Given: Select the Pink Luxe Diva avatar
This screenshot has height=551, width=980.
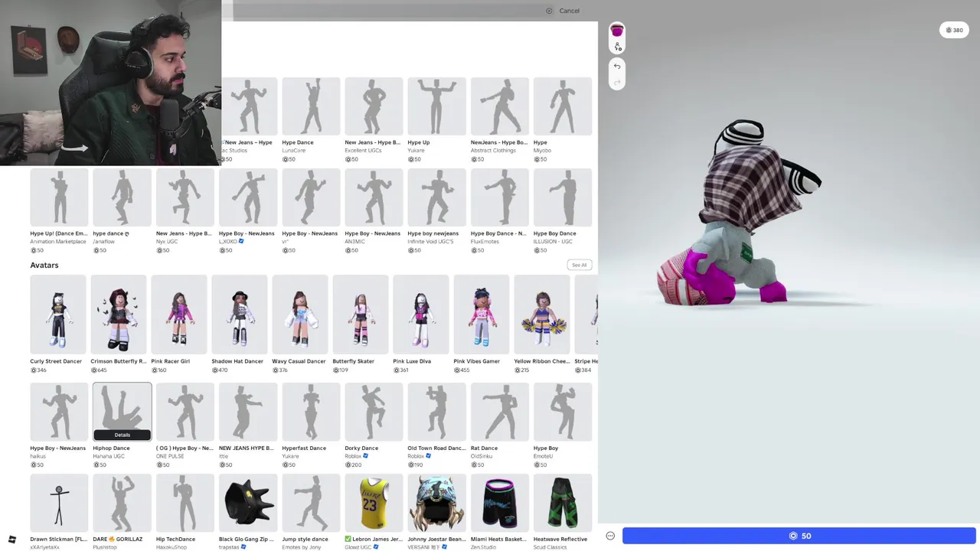Looking at the screenshot, I should click(x=421, y=324).
